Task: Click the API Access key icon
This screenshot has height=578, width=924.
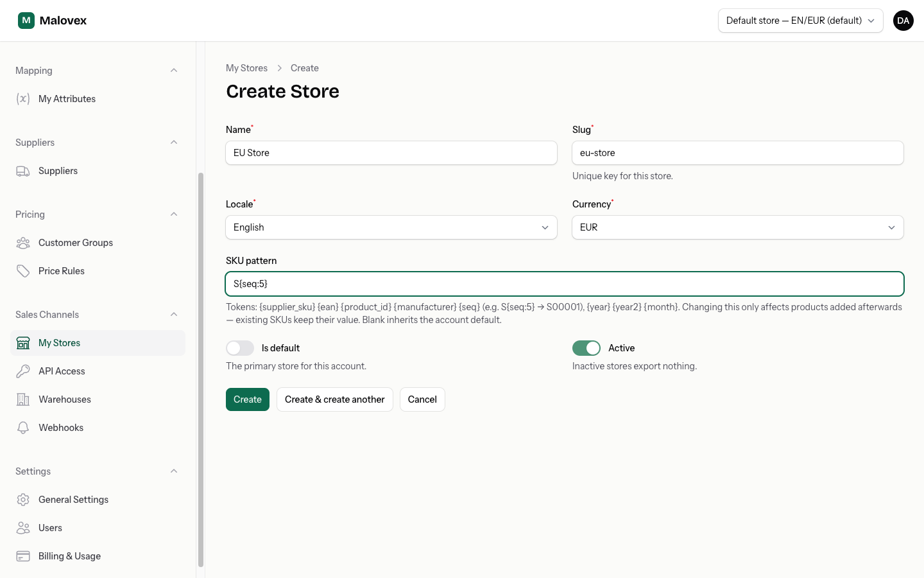Action: (x=23, y=371)
